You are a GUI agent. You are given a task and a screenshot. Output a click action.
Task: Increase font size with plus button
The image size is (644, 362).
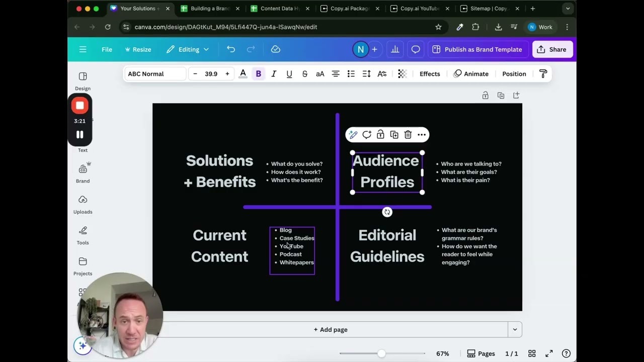pos(227,74)
